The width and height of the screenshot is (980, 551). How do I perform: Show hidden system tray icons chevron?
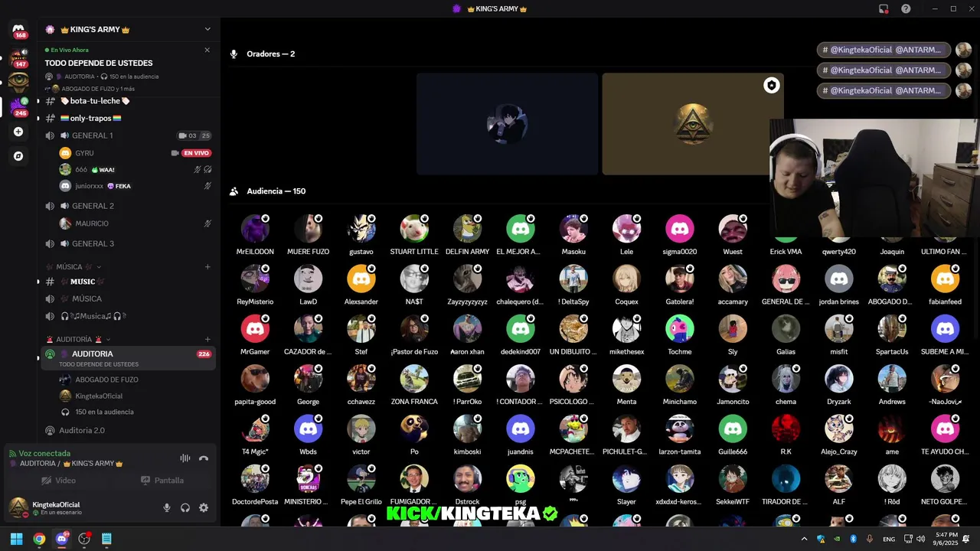804,539
